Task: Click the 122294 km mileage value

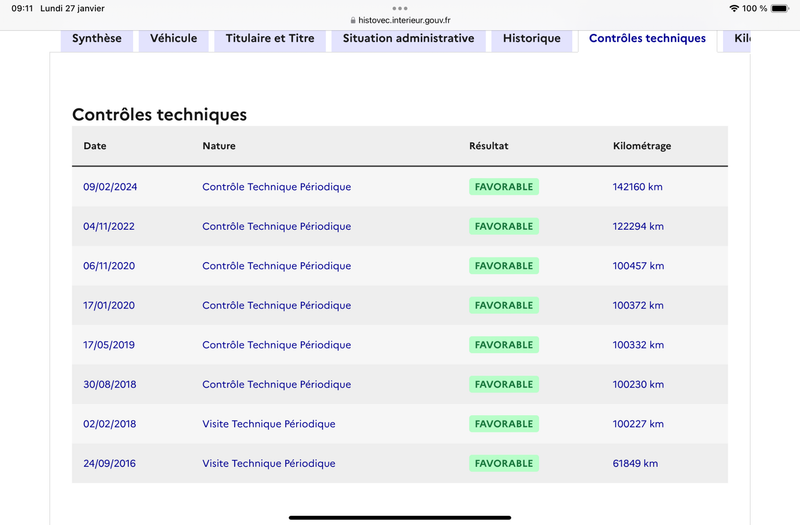Action: pyautogui.click(x=638, y=226)
